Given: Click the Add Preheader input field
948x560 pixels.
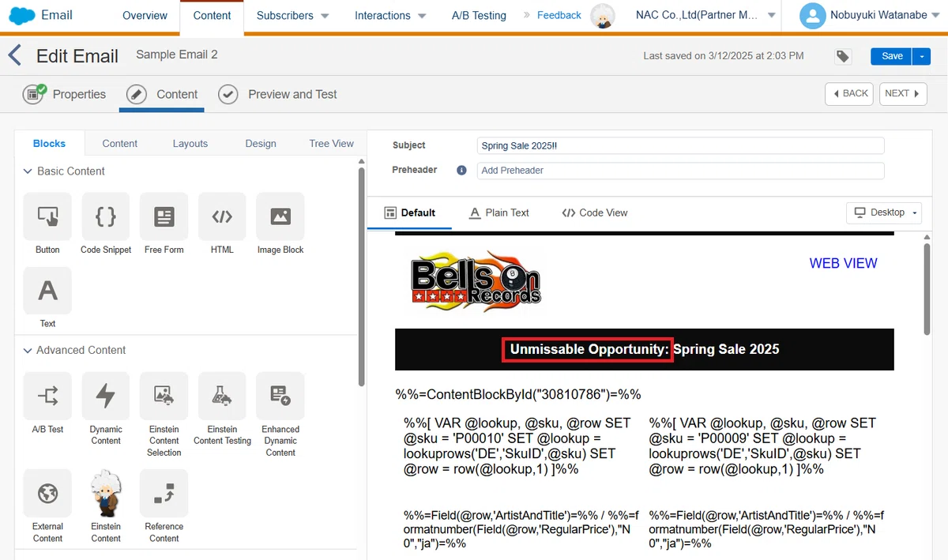Looking at the screenshot, I should click(681, 171).
